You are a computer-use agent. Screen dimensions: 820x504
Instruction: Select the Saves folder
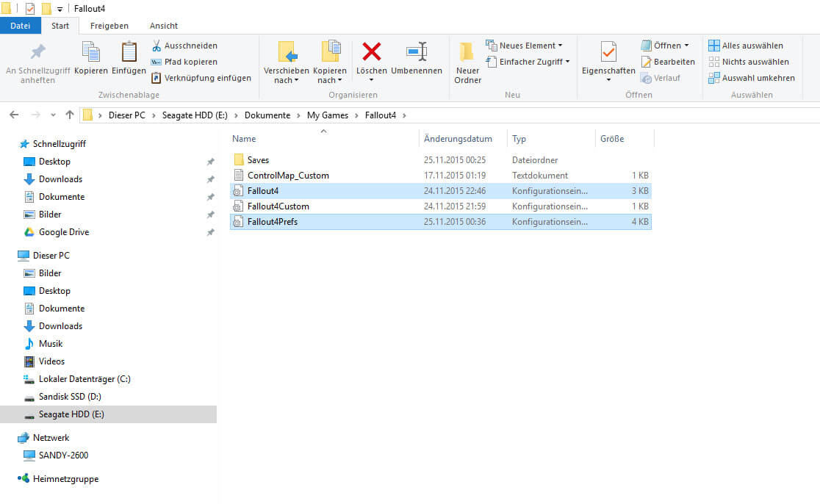click(x=440, y=160)
